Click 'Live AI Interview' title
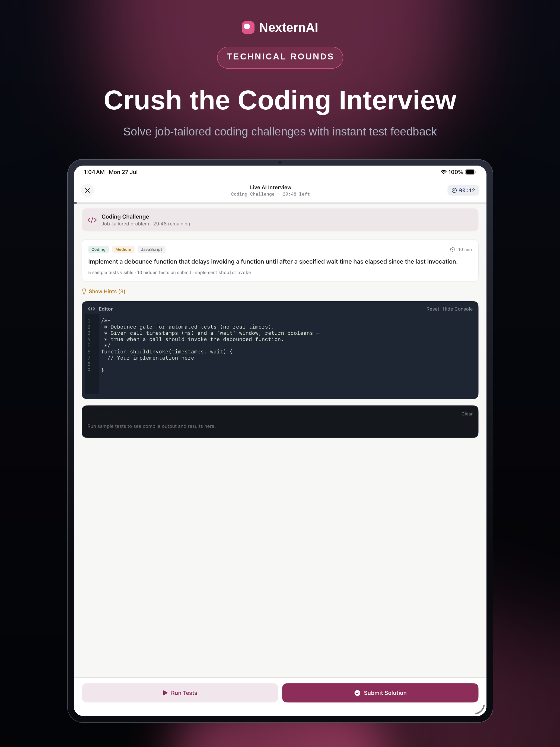The width and height of the screenshot is (560, 747). (x=271, y=187)
